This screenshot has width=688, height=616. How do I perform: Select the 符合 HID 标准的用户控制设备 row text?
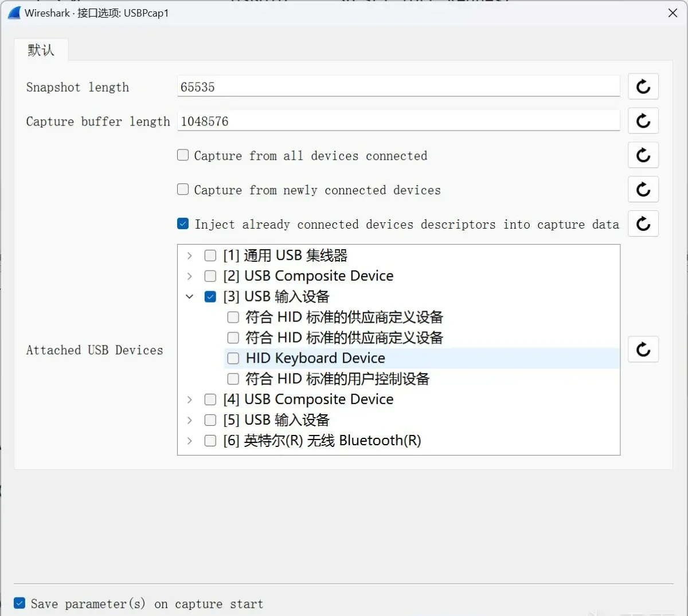(x=338, y=379)
